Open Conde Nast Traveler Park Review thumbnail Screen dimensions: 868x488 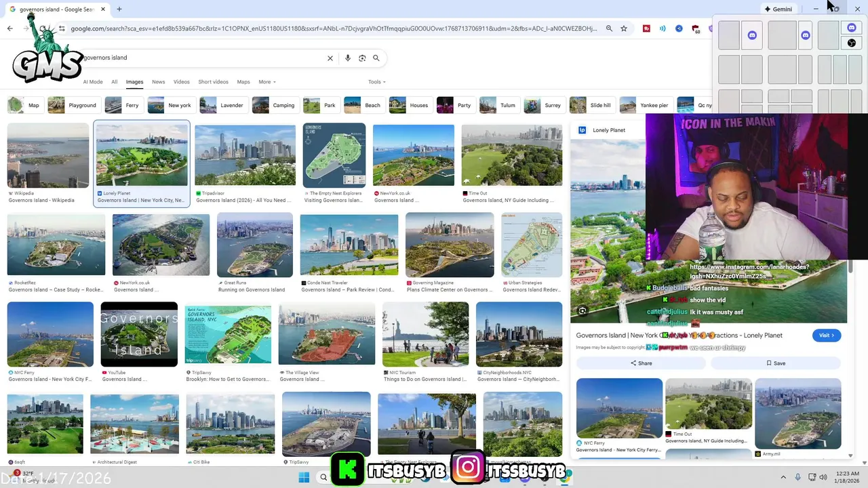(349, 245)
